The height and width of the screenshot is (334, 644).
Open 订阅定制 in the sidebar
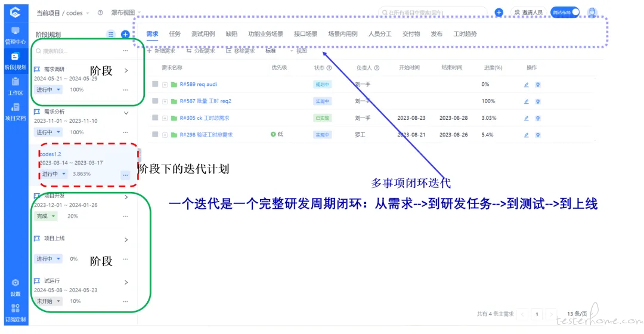(15, 313)
